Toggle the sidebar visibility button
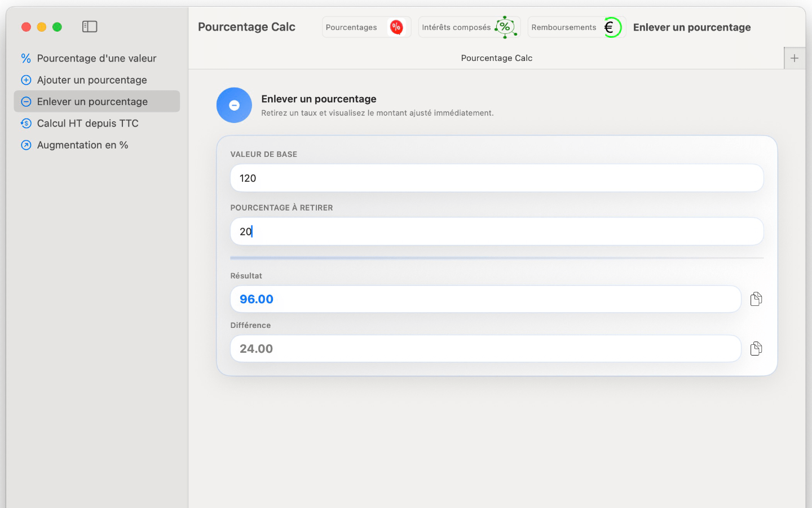Image resolution: width=812 pixels, height=508 pixels. (x=90, y=27)
